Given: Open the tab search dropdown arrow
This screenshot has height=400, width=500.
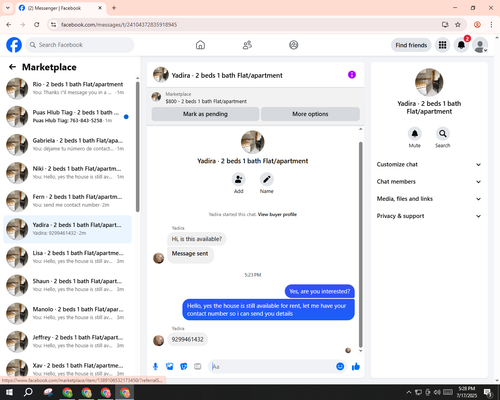Looking at the screenshot, I should [8, 8].
